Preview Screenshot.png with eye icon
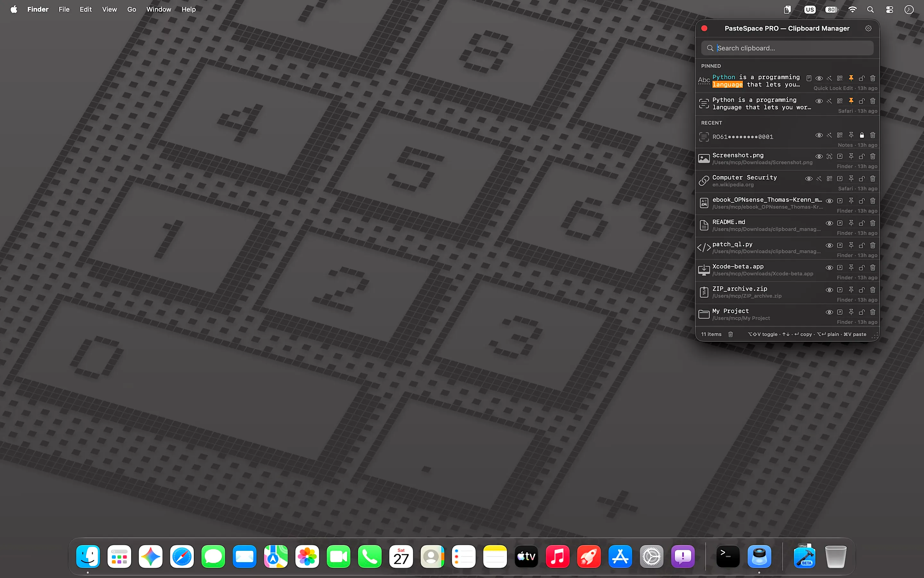The image size is (924, 578). pyautogui.click(x=819, y=157)
